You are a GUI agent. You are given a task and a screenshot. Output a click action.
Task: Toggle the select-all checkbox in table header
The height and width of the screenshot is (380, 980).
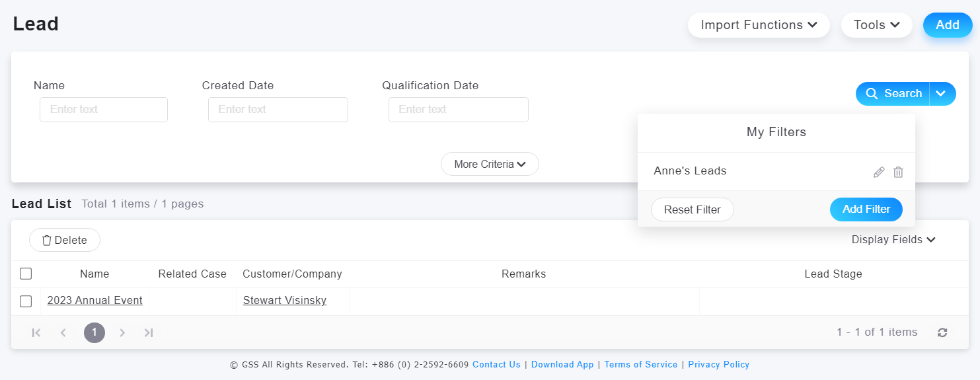26,274
